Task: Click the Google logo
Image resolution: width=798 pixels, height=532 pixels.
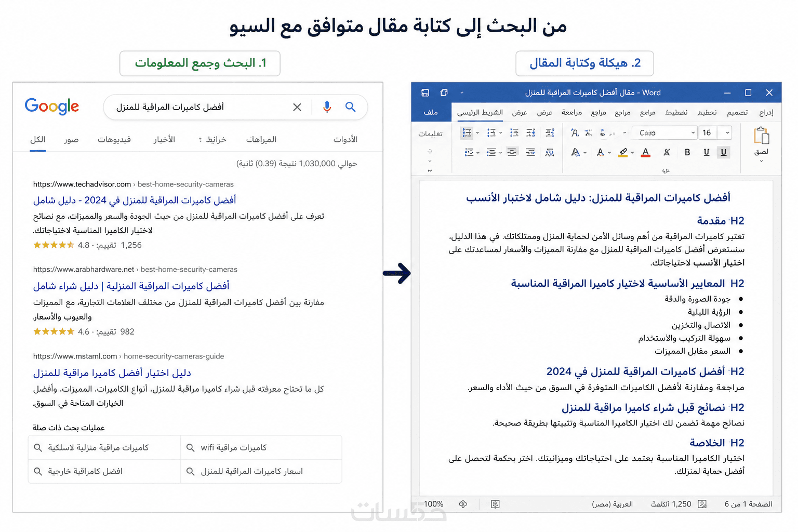Action: coord(52,107)
